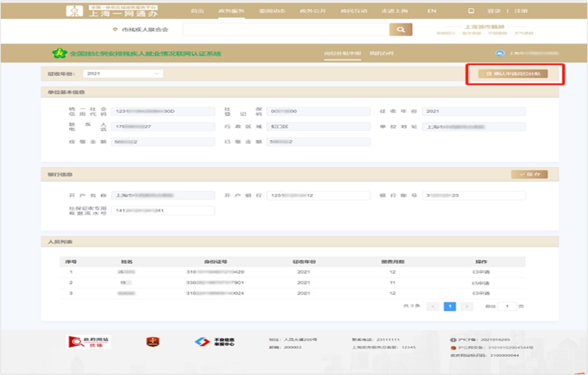Viewport: 588px width, 375px height.
Task: Click the blue user avatar icon
Action: click(x=499, y=53)
